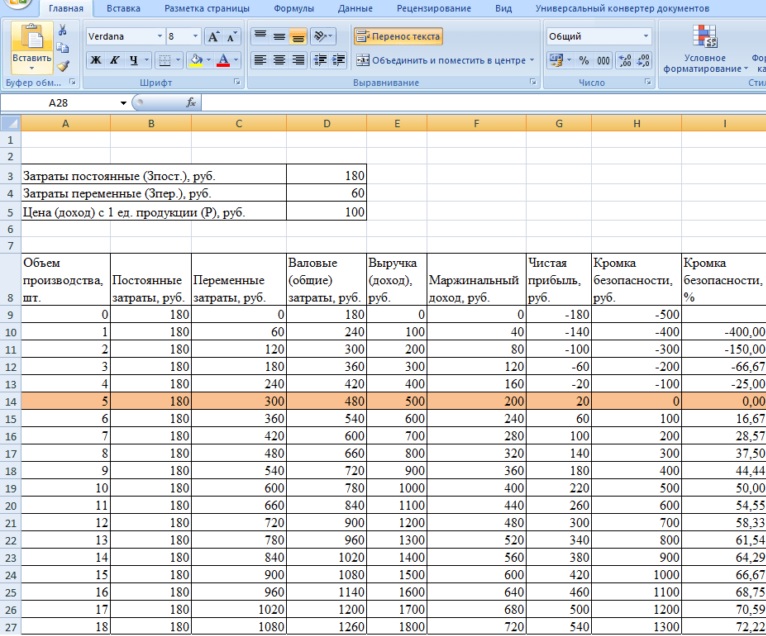Screen dimensions: 766x636
Task: Click the font color red A
Action: point(223,60)
